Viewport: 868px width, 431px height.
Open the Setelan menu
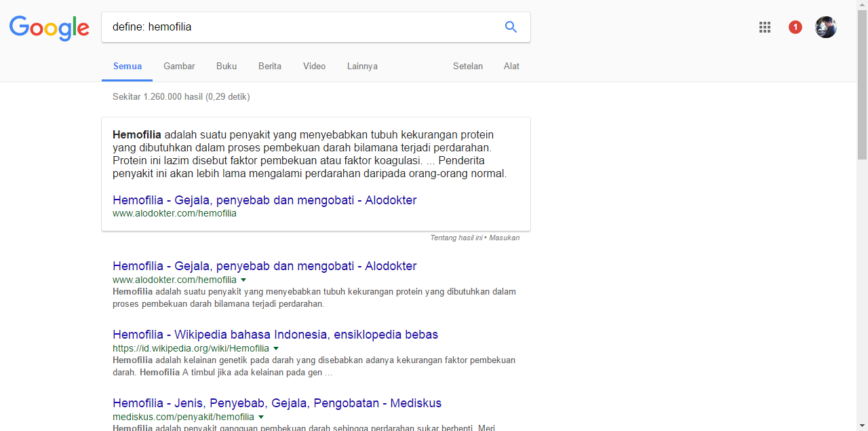[467, 66]
